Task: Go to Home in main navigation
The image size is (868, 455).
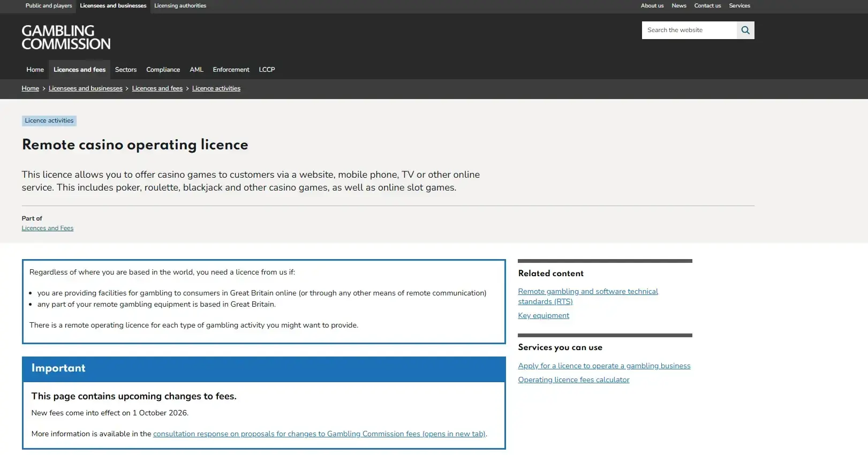Action: click(35, 70)
